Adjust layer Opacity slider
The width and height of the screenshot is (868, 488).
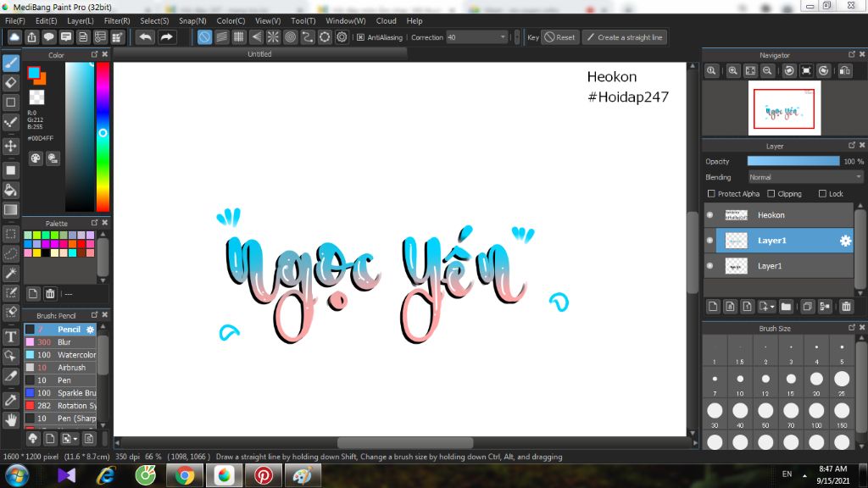pos(793,161)
